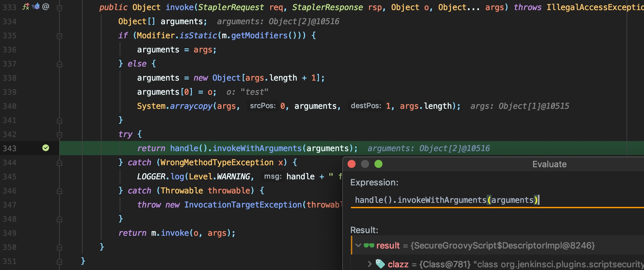Click line number 343 in the gutter
The height and width of the screenshot is (270, 644).
point(9,148)
